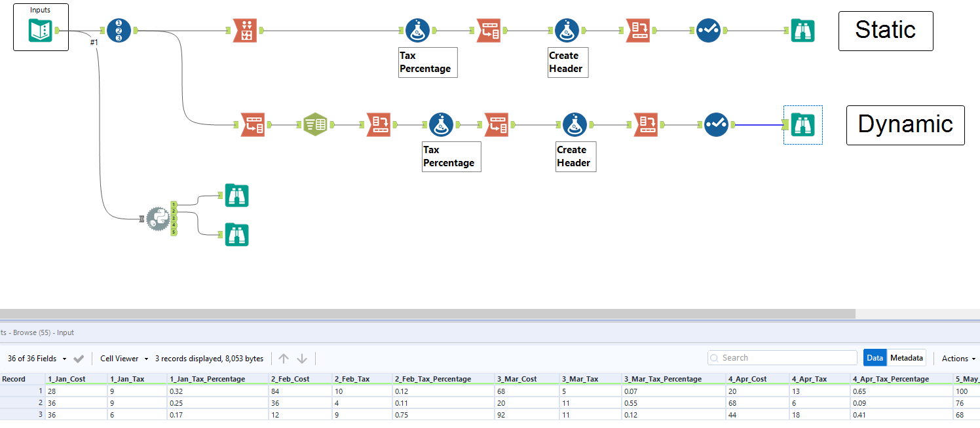Viewport: 980px width, 428px height.
Task: Open the 36 of 36 Fields dropdown
Action: 41,358
